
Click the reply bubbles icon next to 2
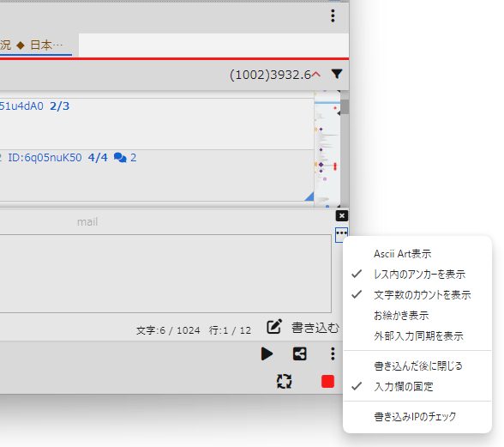click(120, 158)
